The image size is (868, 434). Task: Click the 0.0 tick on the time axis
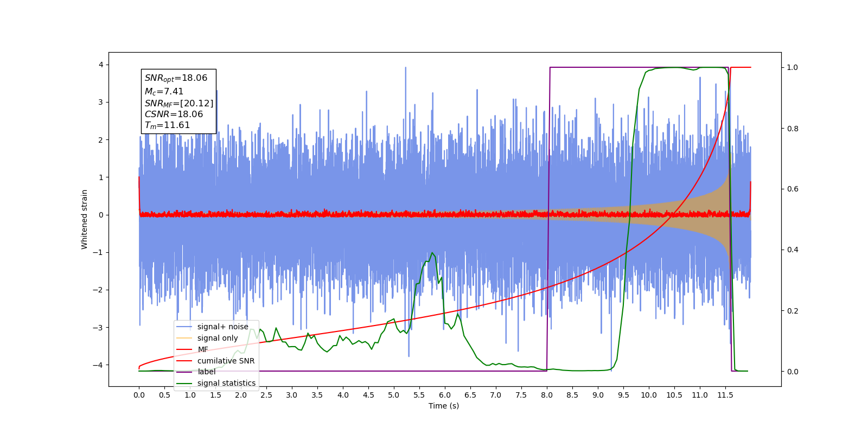tap(139, 395)
